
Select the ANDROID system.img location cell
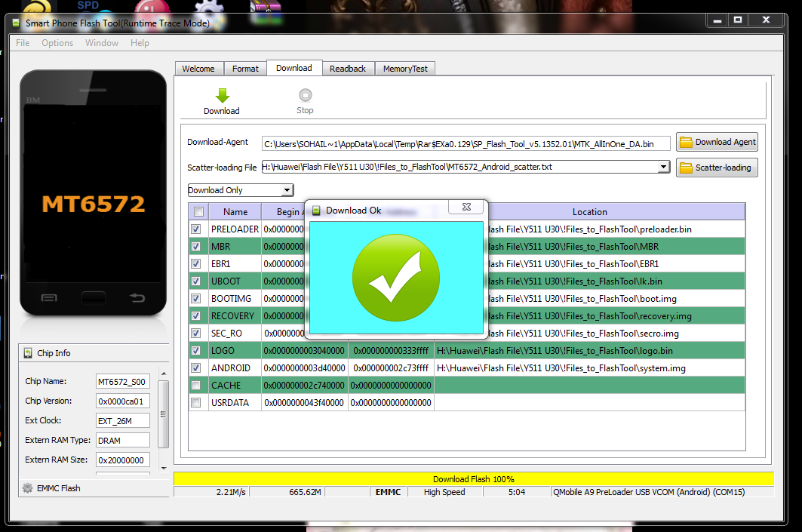point(590,368)
